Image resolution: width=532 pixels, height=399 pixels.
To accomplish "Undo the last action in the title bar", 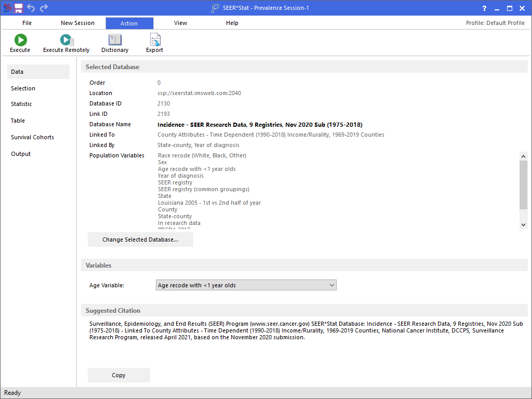I will coord(31,8).
